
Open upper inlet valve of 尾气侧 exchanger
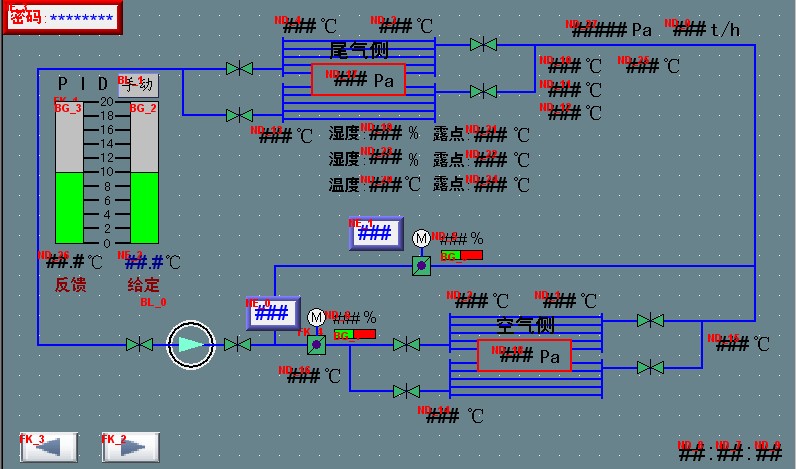pos(239,69)
